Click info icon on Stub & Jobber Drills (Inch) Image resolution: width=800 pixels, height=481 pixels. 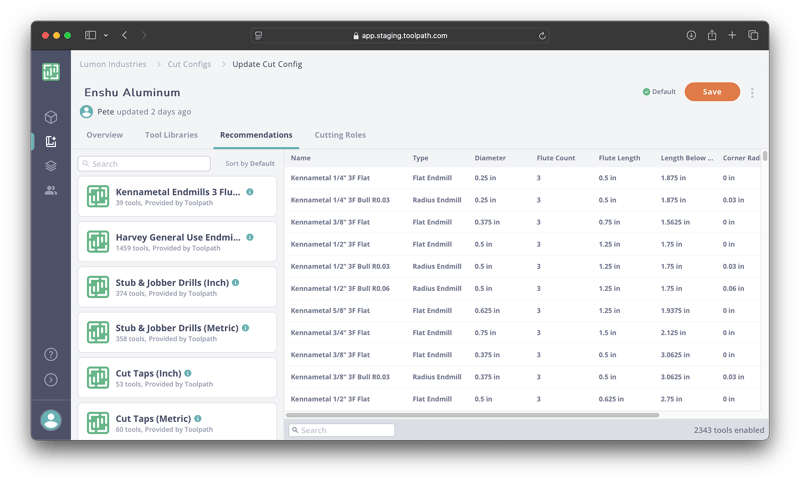236,283
